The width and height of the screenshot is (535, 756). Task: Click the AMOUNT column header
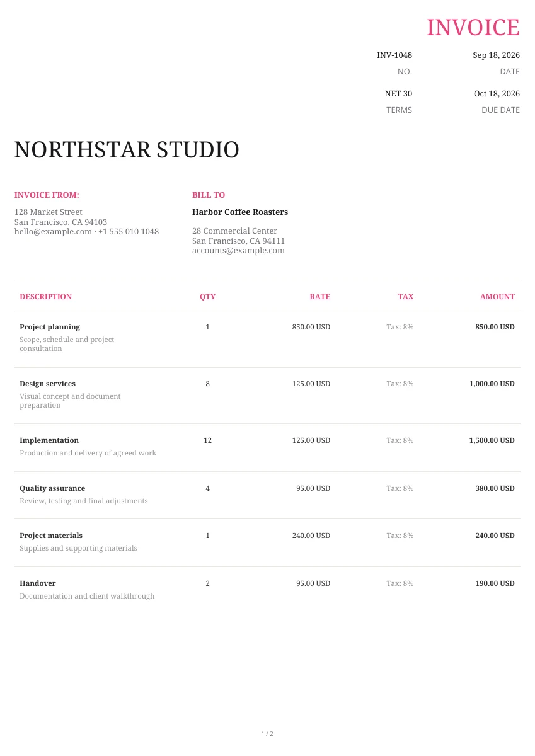(497, 297)
